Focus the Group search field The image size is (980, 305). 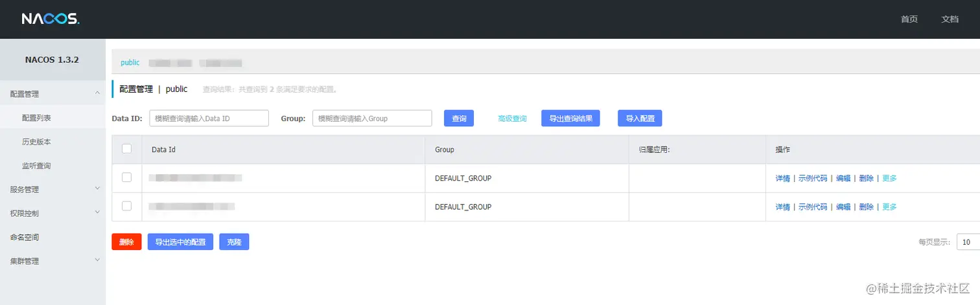pos(372,119)
